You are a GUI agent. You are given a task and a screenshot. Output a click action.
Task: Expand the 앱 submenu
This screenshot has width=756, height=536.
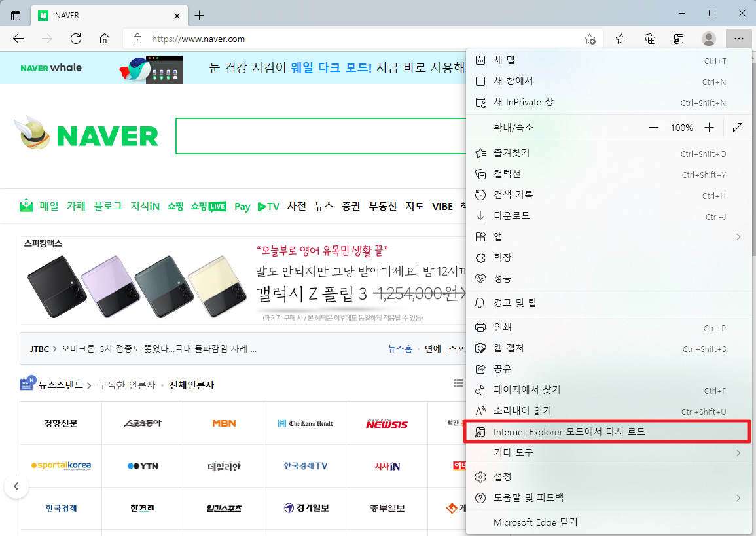[609, 237]
